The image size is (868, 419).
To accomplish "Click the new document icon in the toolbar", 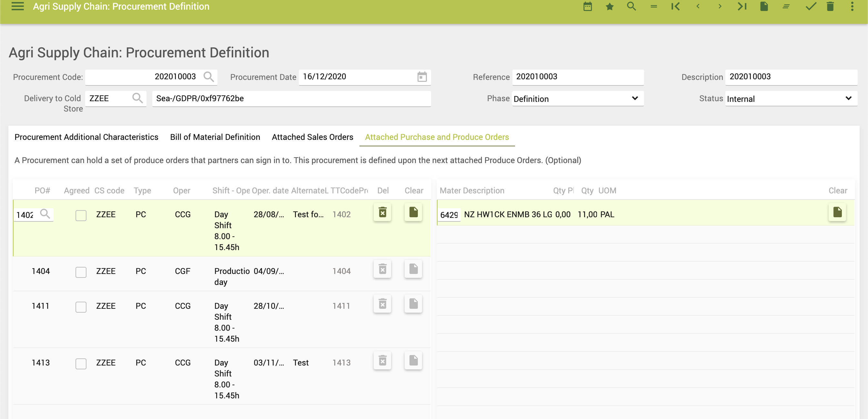I will [764, 6].
